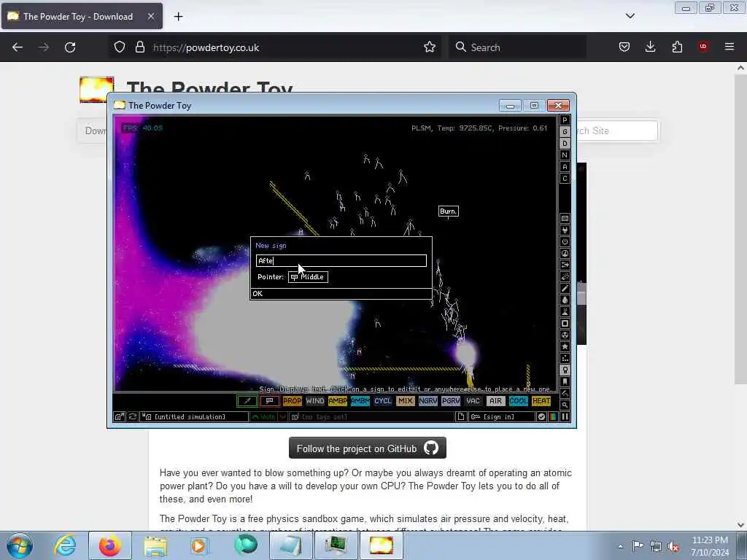This screenshot has height=560, width=747.
Task: Click the new simulation page icon
Action: [461, 416]
